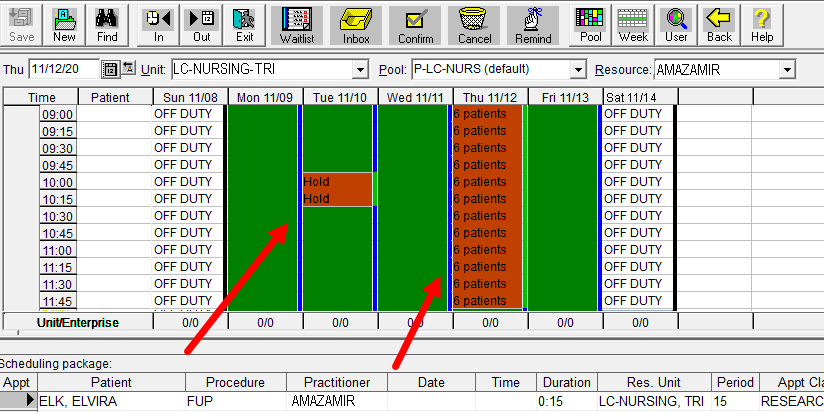
Task: Click the green Wednesday slot at 09:15
Action: point(413,130)
